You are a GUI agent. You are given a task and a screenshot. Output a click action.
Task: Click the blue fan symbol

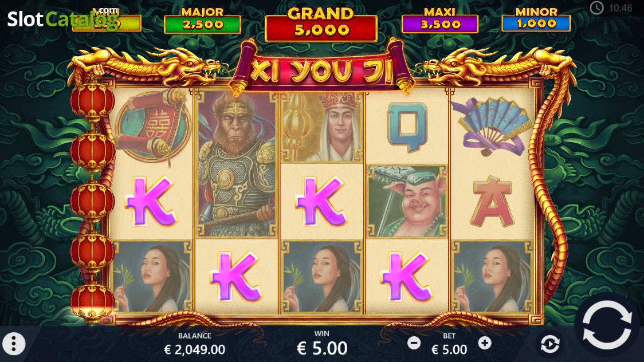pos(490,127)
